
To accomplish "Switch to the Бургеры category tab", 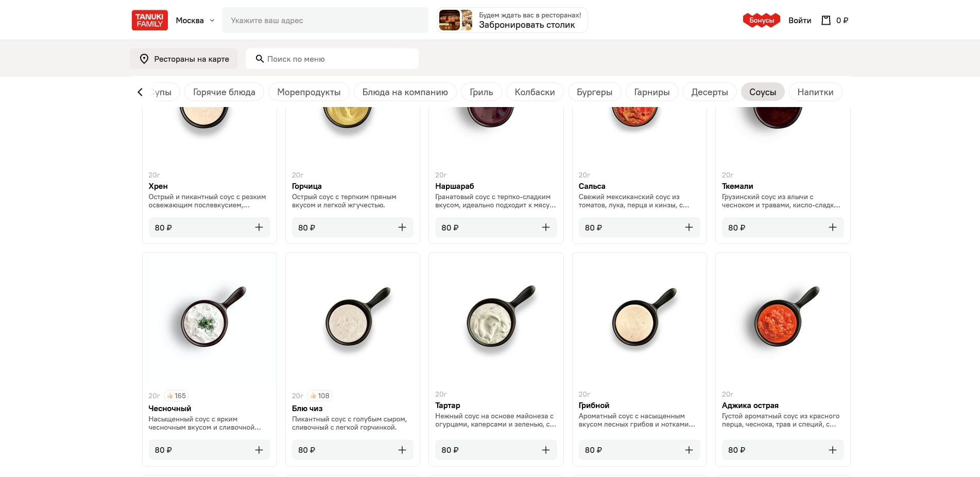I will [x=594, y=92].
